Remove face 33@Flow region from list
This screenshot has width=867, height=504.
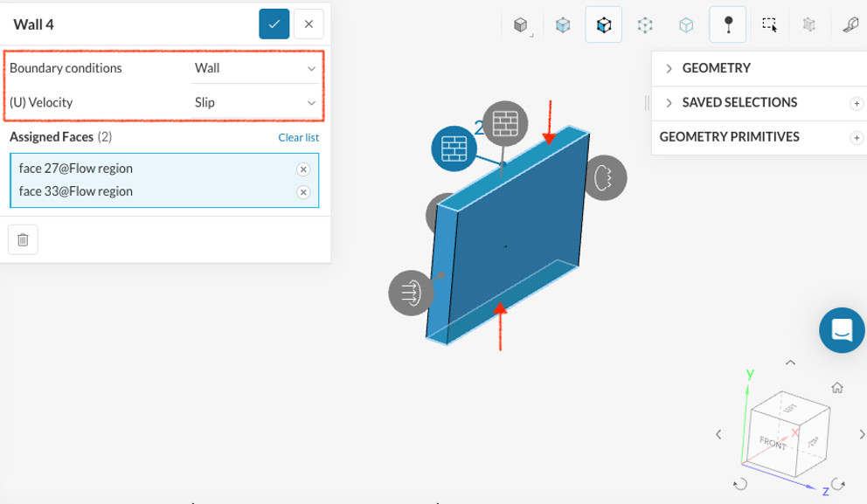[x=302, y=192]
